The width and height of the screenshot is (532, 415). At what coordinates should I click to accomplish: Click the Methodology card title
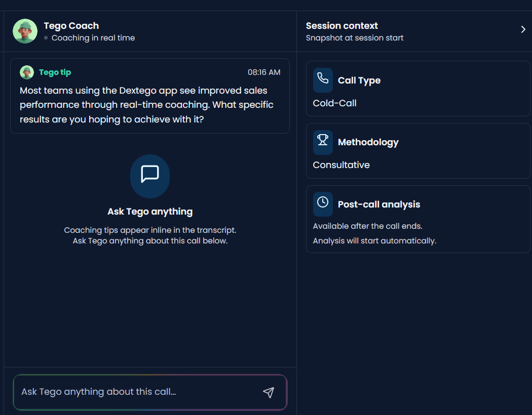[x=368, y=142]
